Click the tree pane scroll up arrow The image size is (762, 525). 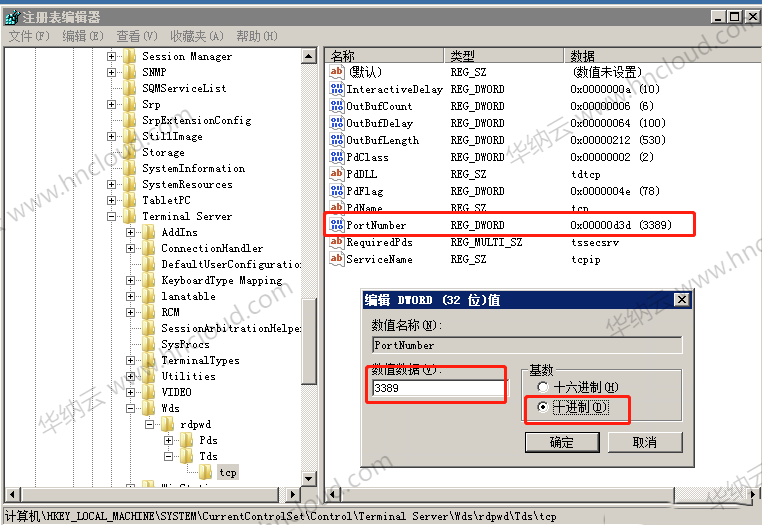[x=309, y=56]
